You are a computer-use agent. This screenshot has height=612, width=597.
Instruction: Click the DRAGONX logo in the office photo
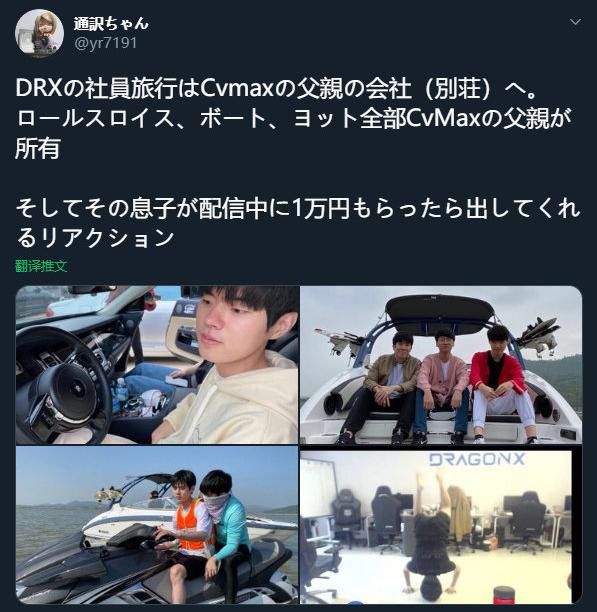[x=477, y=459]
